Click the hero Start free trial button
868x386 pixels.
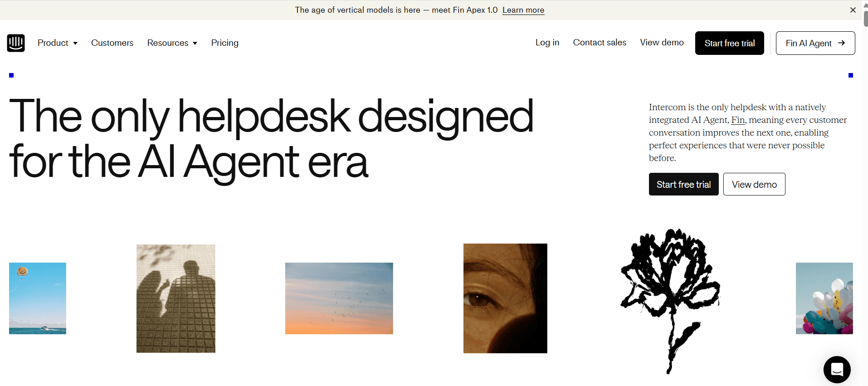[x=683, y=184]
